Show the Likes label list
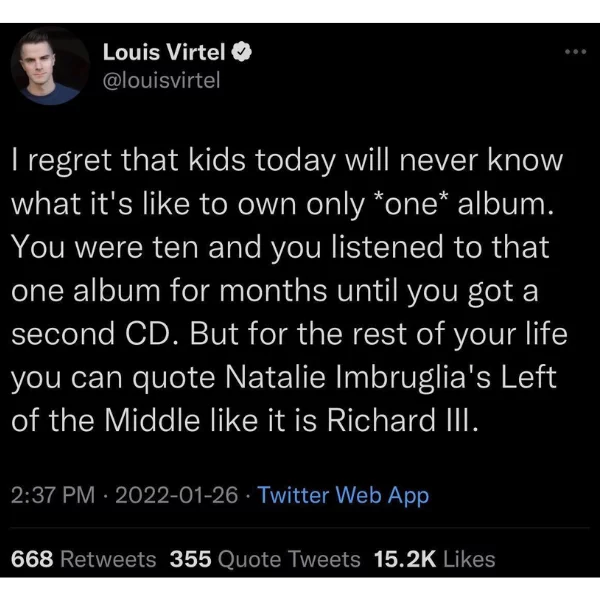Viewport: 600px width, 600px height. pos(469,559)
